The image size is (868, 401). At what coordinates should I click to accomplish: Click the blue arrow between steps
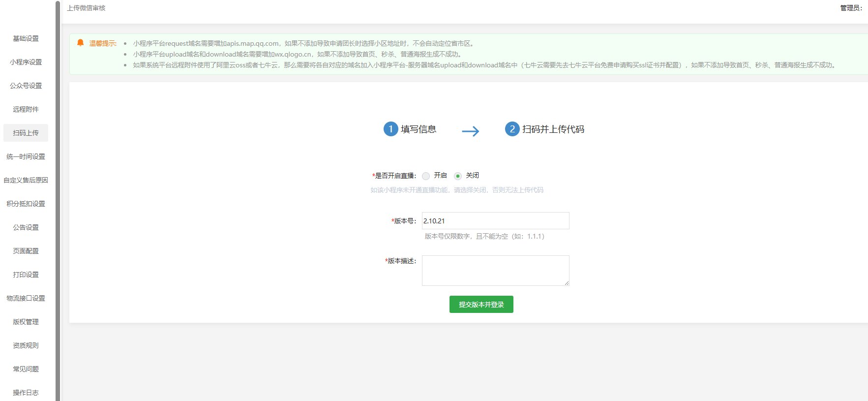(x=470, y=131)
